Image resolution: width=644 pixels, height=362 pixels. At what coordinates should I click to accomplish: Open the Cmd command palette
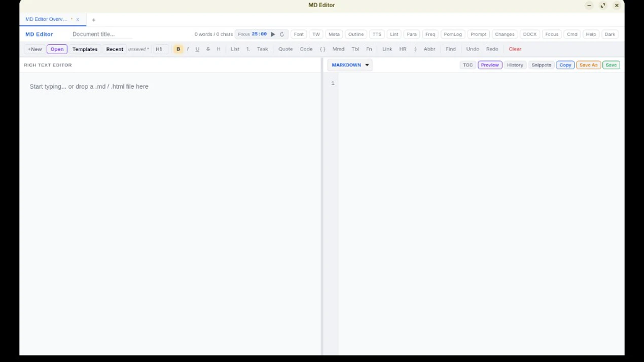coord(572,34)
